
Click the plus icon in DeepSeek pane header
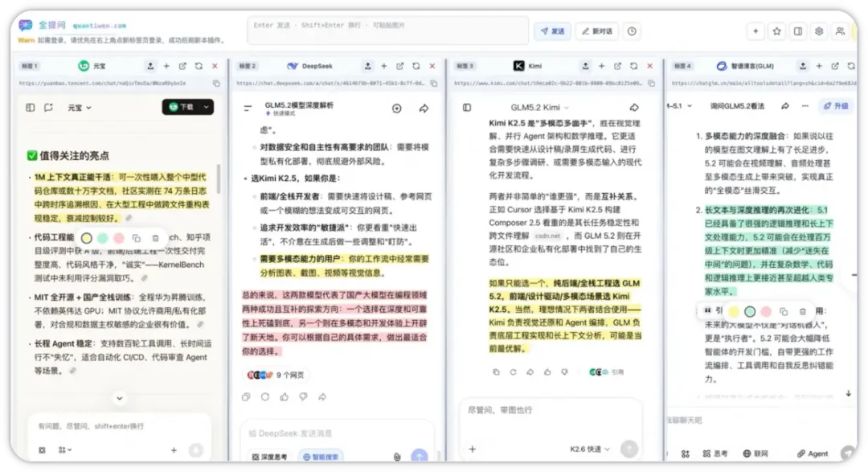point(383,66)
